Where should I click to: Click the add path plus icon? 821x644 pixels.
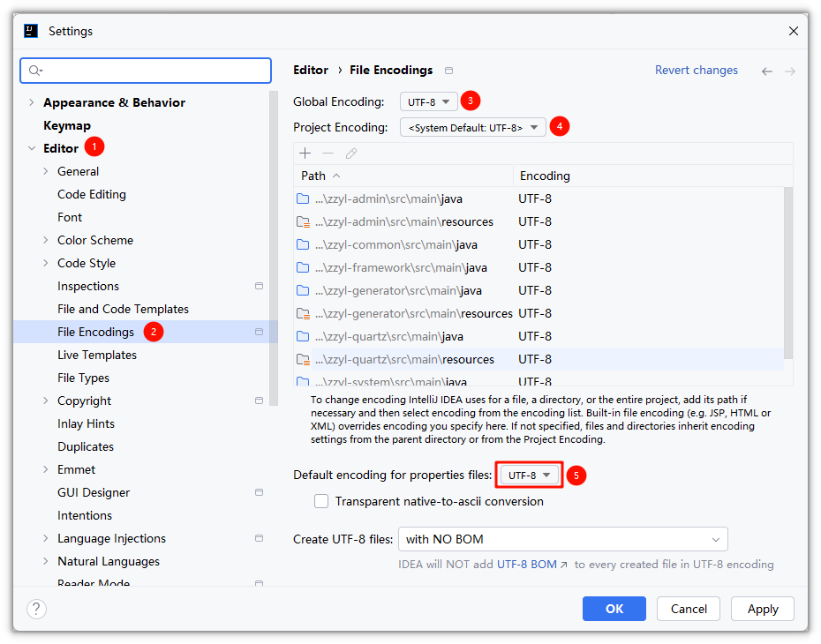[x=305, y=154]
